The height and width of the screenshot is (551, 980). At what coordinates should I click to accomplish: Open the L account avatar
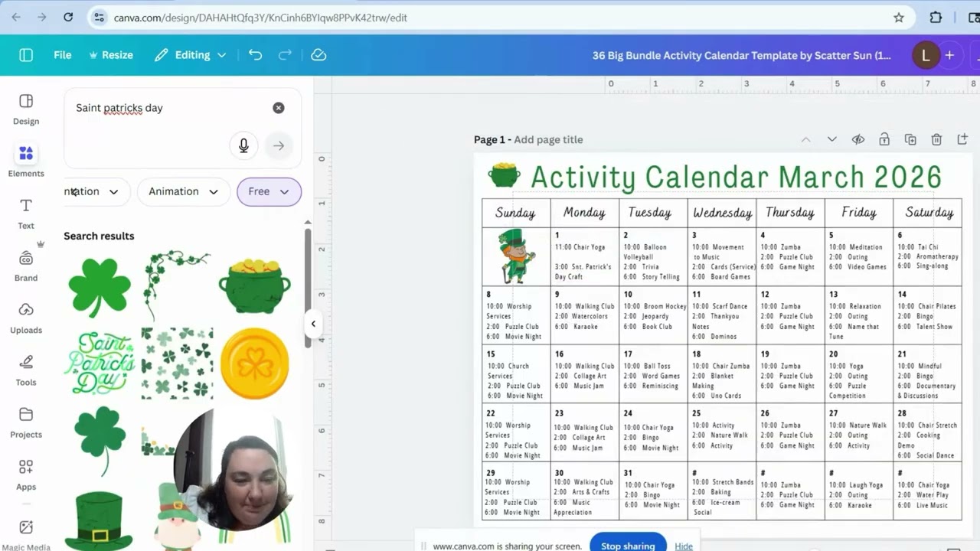[926, 55]
